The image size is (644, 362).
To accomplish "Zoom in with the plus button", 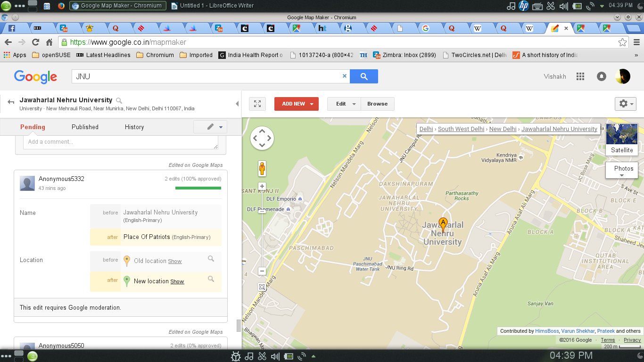I will click(262, 186).
